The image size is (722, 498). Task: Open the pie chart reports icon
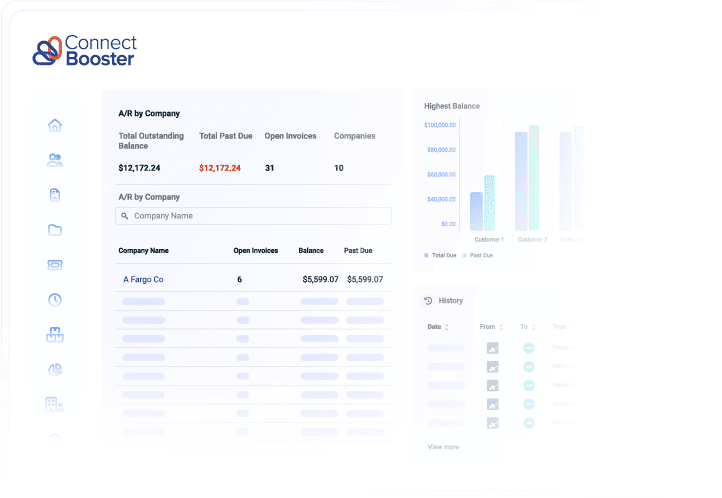[55, 369]
